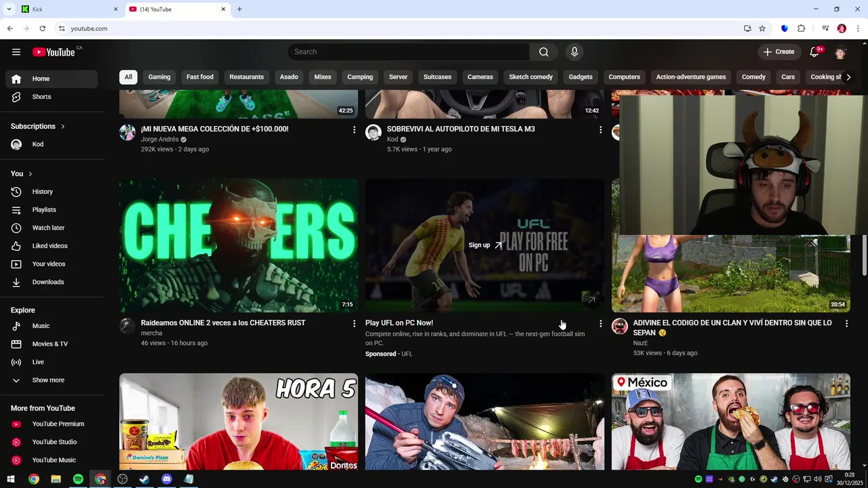
Task: Open Steam from the taskbar
Action: [144, 479]
